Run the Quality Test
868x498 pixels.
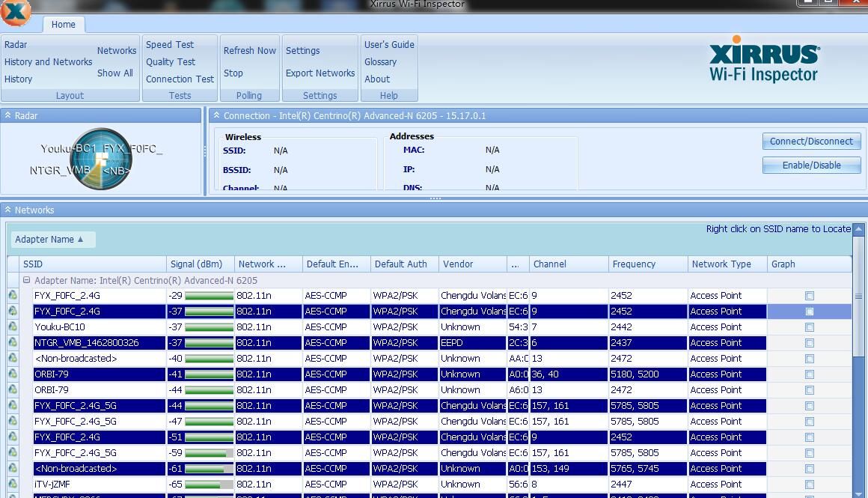click(171, 62)
